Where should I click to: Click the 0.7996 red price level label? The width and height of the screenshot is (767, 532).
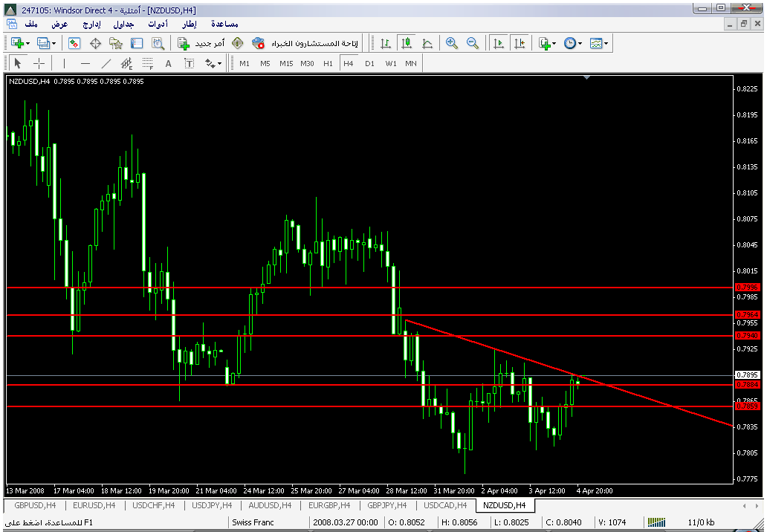tap(747, 288)
